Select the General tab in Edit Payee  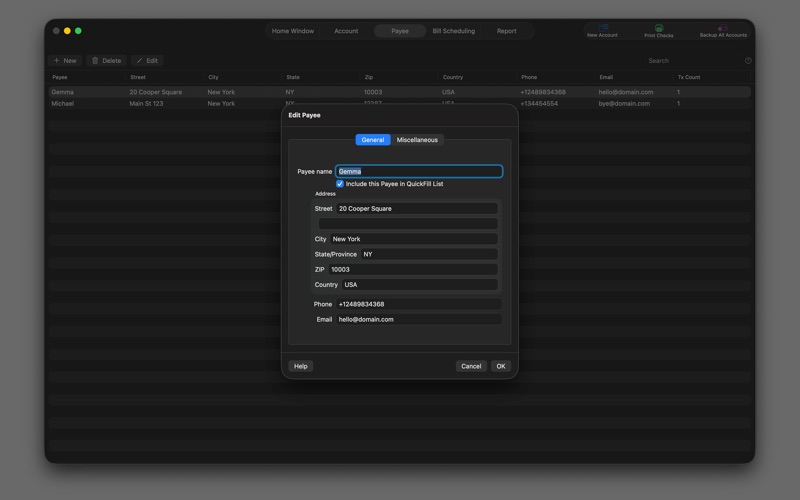click(x=373, y=140)
